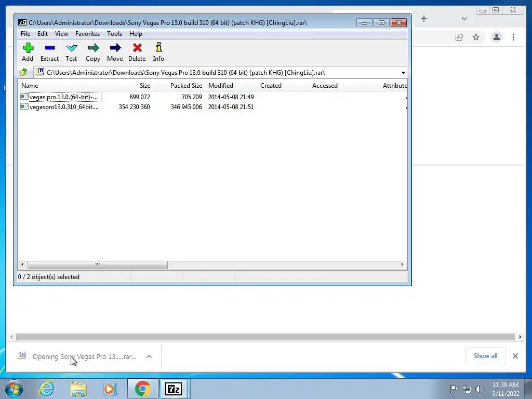The height and width of the screenshot is (399, 532).
Task: Click 7-Zip horizontal scrollbar thumb
Action: pyautogui.click(x=97, y=264)
